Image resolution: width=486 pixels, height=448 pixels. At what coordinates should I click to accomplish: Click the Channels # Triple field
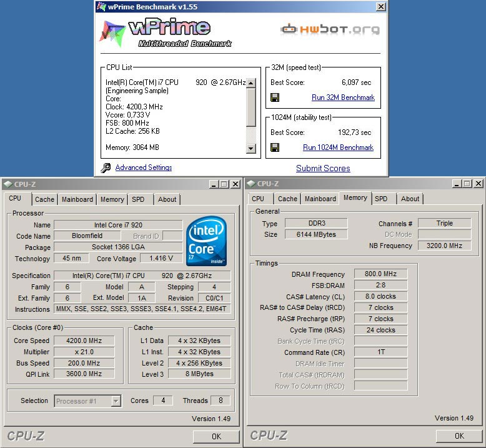[445, 223]
